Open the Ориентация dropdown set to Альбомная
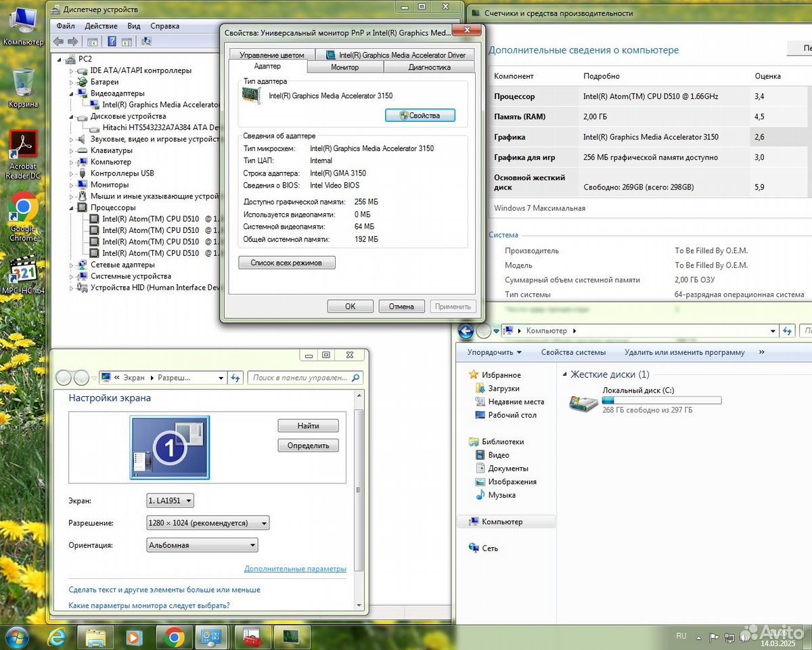The image size is (812, 650). pyautogui.click(x=202, y=545)
